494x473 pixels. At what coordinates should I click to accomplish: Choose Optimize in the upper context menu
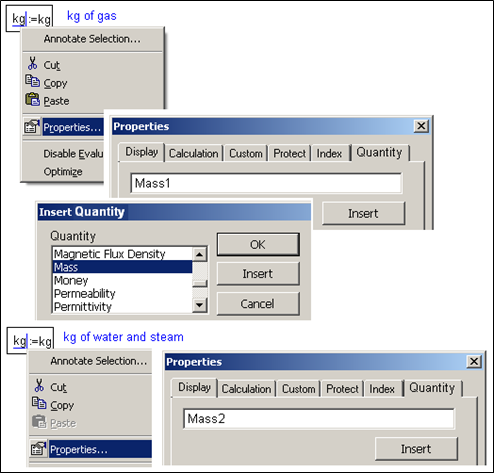coord(63,172)
